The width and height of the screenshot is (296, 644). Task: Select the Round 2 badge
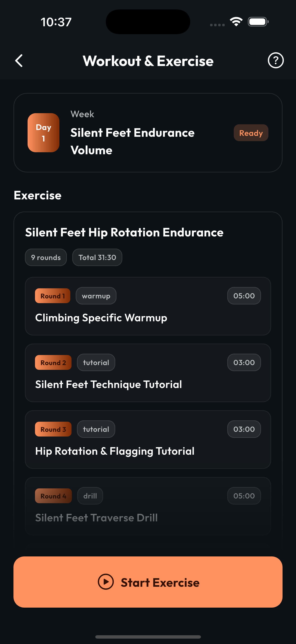pyautogui.click(x=53, y=362)
